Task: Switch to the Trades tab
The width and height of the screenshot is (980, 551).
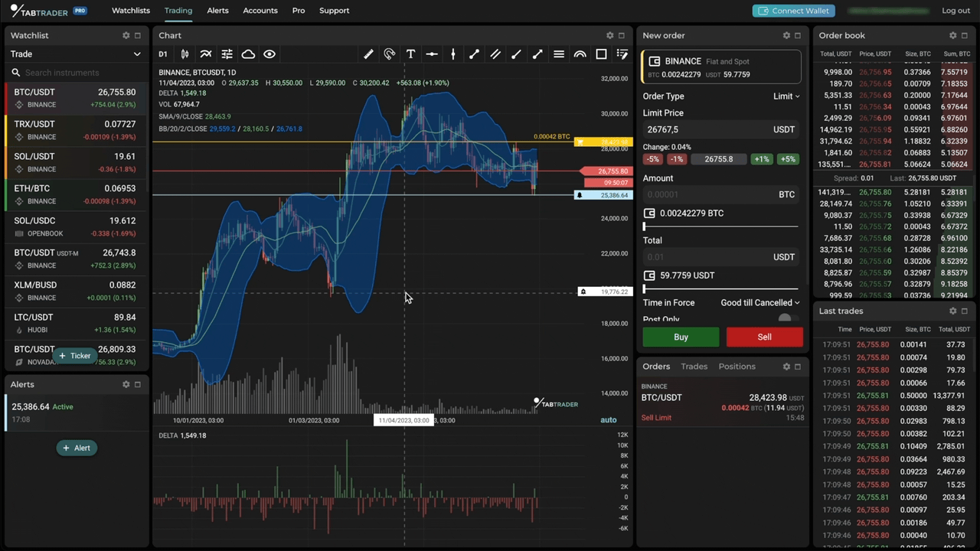Action: 694,367
